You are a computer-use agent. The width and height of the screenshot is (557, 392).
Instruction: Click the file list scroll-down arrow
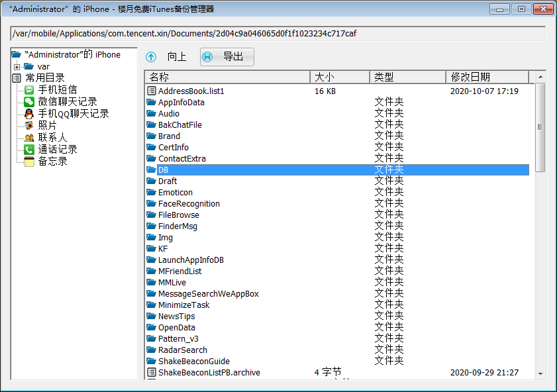click(x=540, y=373)
